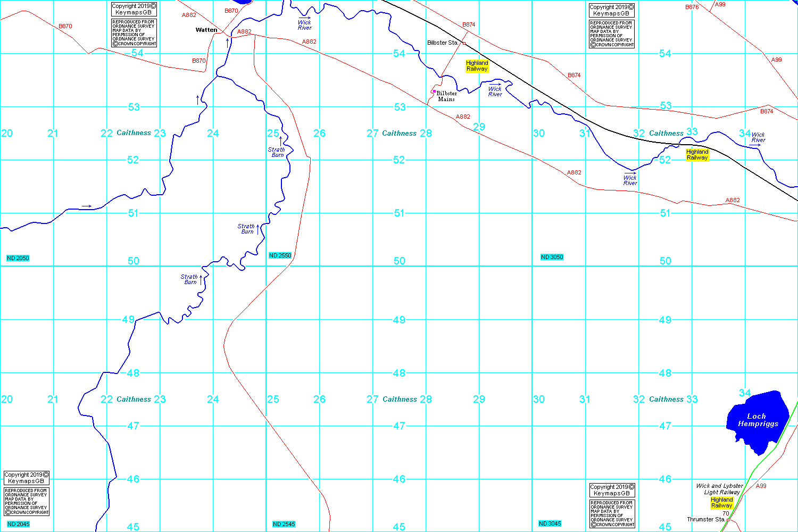Click the Thrumster Sta. station marker square

coord(728,520)
